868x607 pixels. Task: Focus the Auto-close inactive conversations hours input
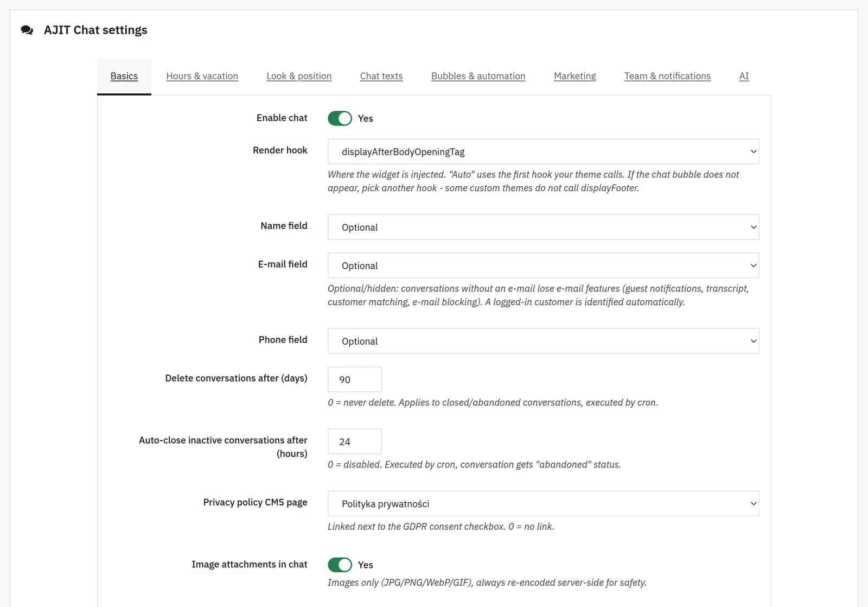pos(355,441)
